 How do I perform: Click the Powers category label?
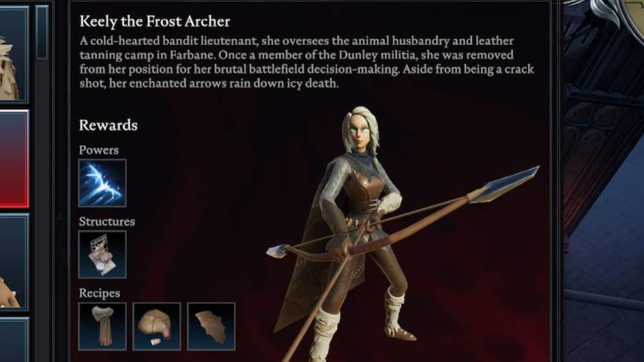99,150
